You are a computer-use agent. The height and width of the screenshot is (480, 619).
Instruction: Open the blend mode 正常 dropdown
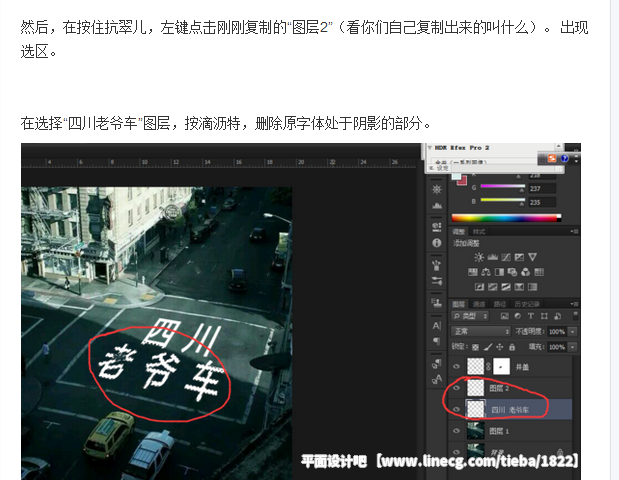(x=481, y=331)
